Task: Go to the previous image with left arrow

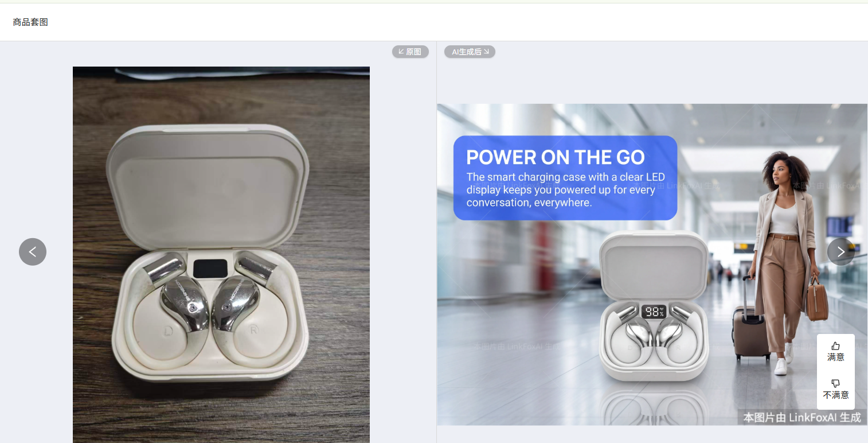Action: tap(33, 252)
